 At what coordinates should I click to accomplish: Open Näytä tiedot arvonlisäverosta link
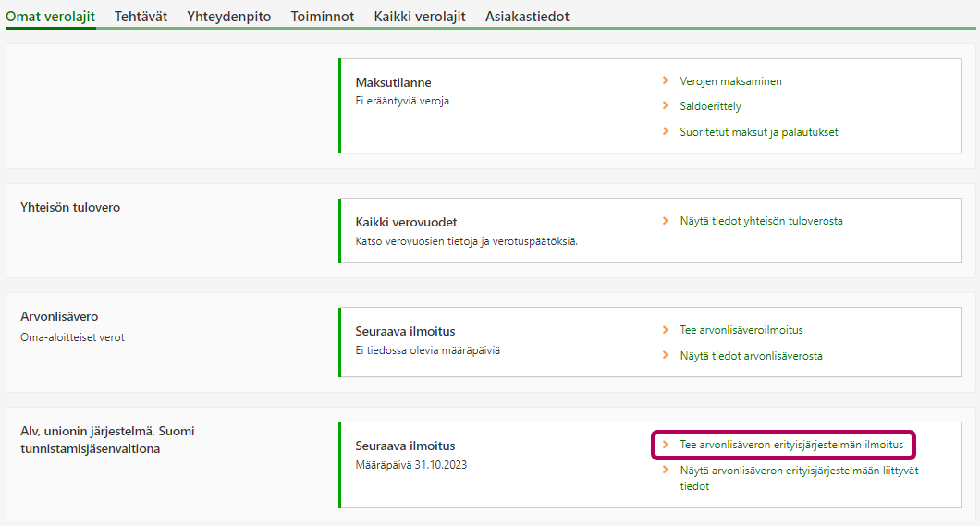pyautogui.click(x=751, y=356)
